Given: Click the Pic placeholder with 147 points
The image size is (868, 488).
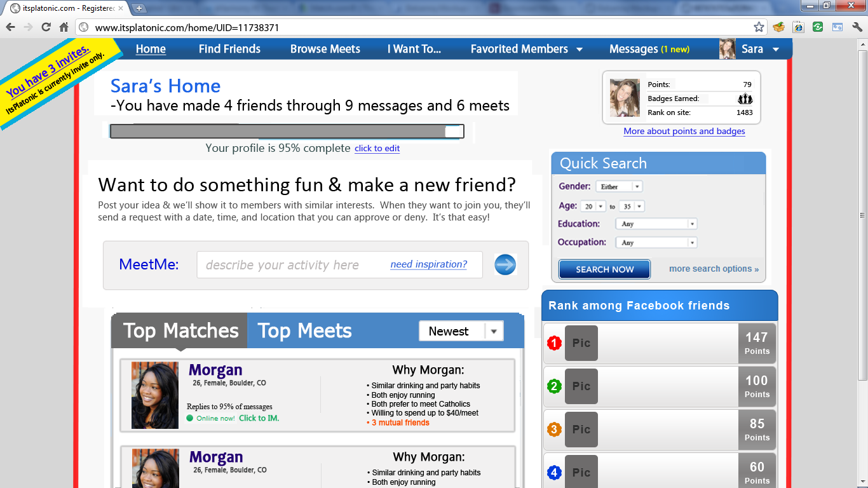Looking at the screenshot, I should click(581, 343).
